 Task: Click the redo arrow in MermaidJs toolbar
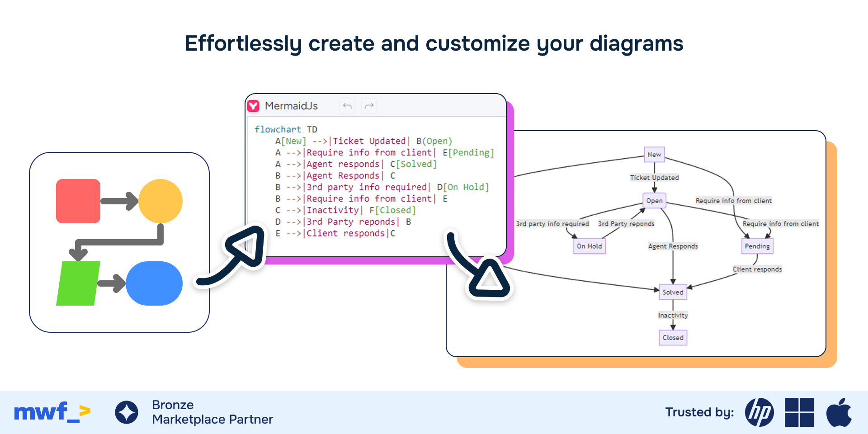pos(369,106)
